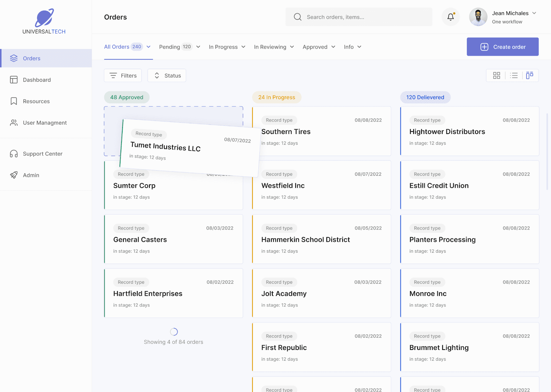Viewport: 551px width, 392px height.
Task: Click the Orders stack icon in sidebar
Action: point(14,58)
